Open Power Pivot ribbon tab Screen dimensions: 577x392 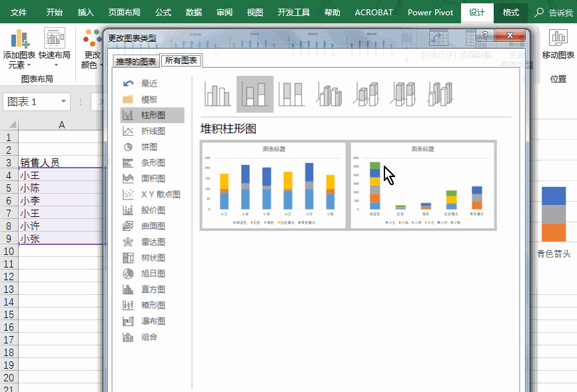(430, 12)
